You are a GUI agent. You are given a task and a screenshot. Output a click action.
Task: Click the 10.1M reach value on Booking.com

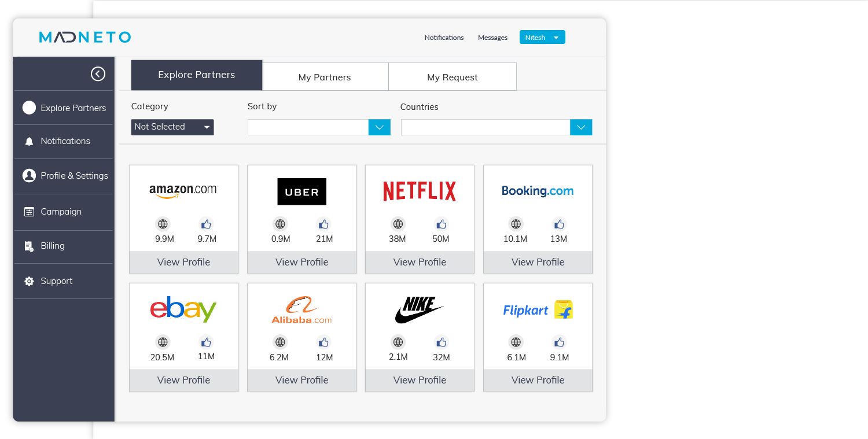pos(515,239)
